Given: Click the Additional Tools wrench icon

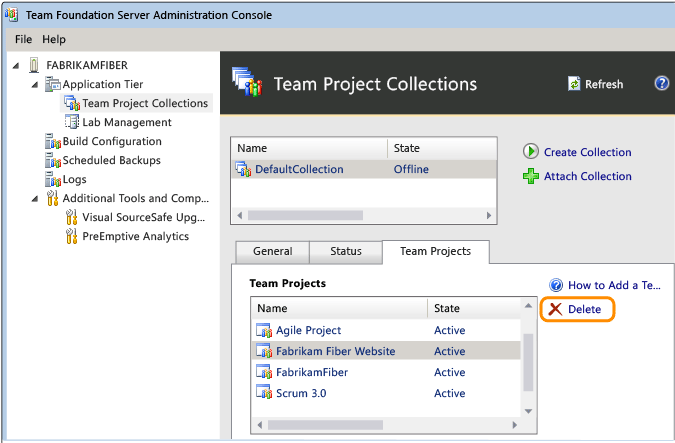Looking at the screenshot, I should [x=53, y=198].
